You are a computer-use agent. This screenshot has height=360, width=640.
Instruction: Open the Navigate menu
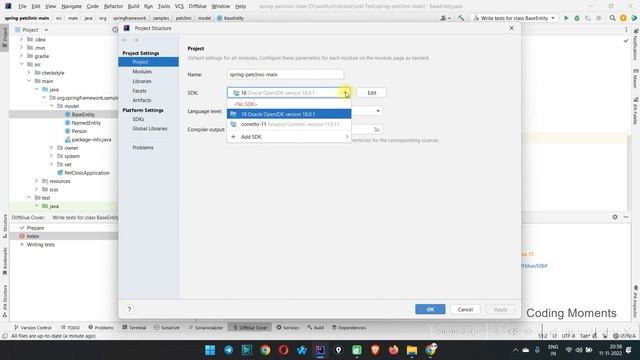(71, 6)
